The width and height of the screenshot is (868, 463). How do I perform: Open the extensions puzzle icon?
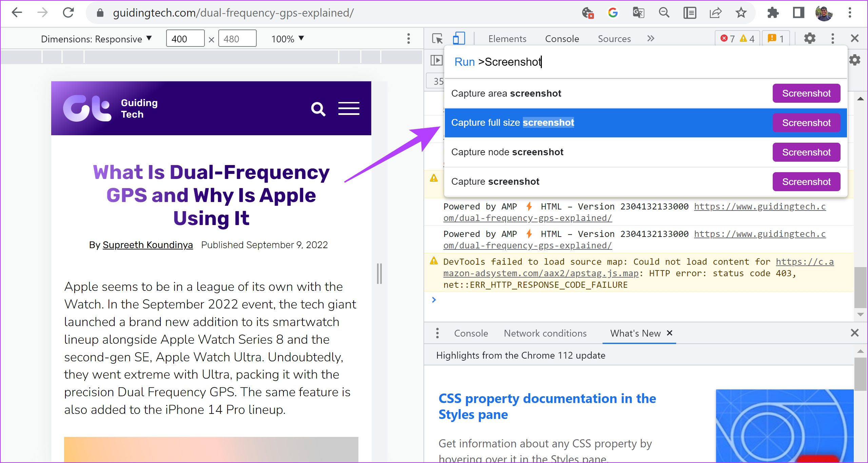[773, 13]
